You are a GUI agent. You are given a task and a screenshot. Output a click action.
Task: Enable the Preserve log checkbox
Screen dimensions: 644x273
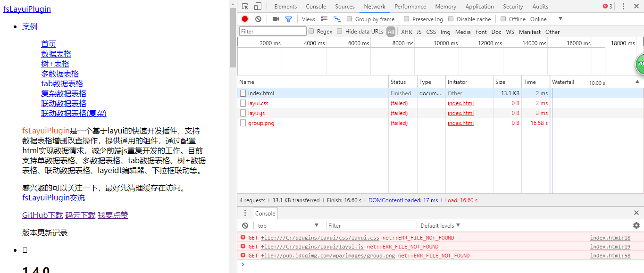(x=407, y=19)
